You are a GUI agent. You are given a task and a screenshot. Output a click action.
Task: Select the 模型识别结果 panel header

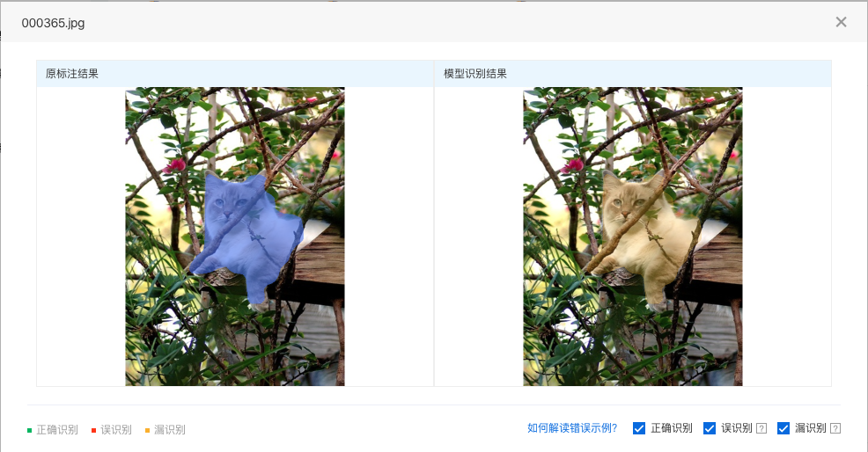[x=633, y=74]
